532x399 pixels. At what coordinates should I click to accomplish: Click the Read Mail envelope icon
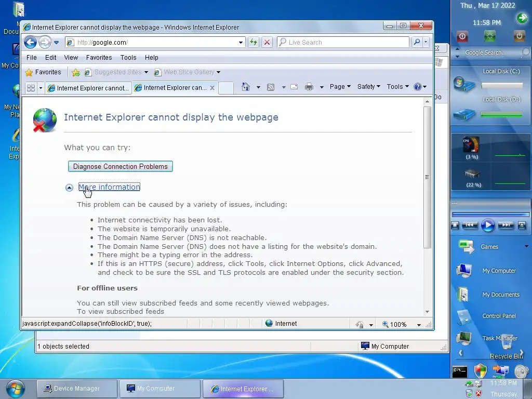[294, 87]
